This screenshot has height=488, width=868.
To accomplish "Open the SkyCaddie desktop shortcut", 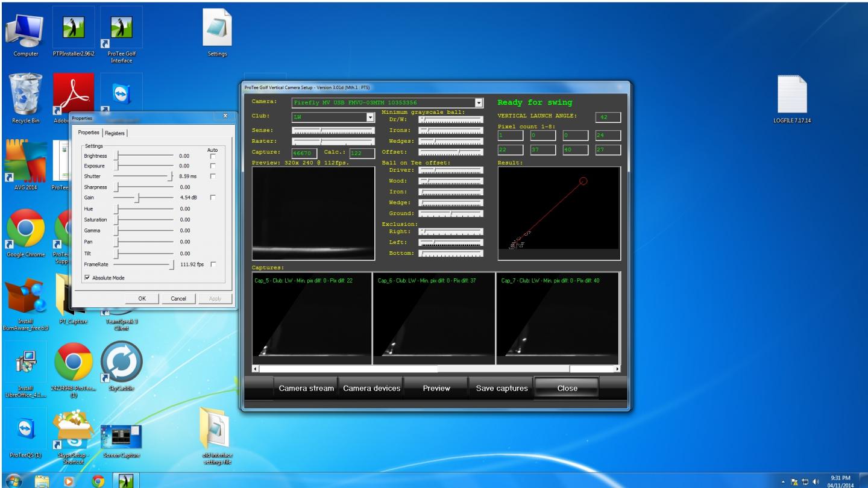I will 121,368.
